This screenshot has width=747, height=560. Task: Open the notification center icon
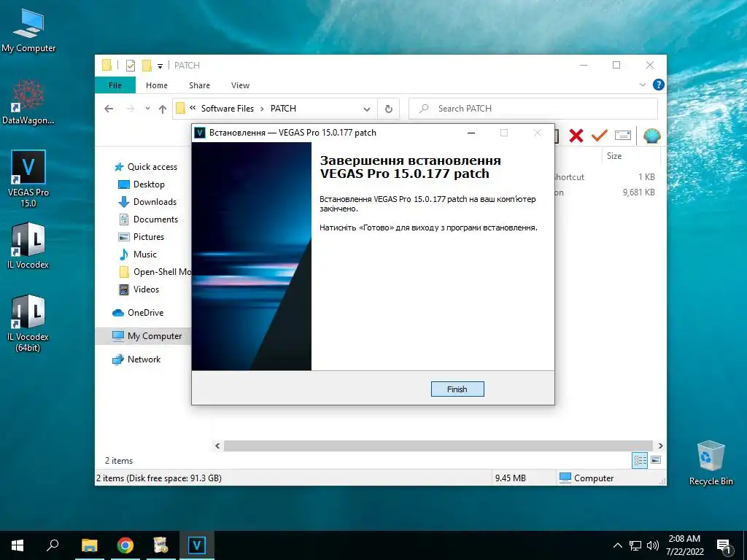[x=724, y=546]
